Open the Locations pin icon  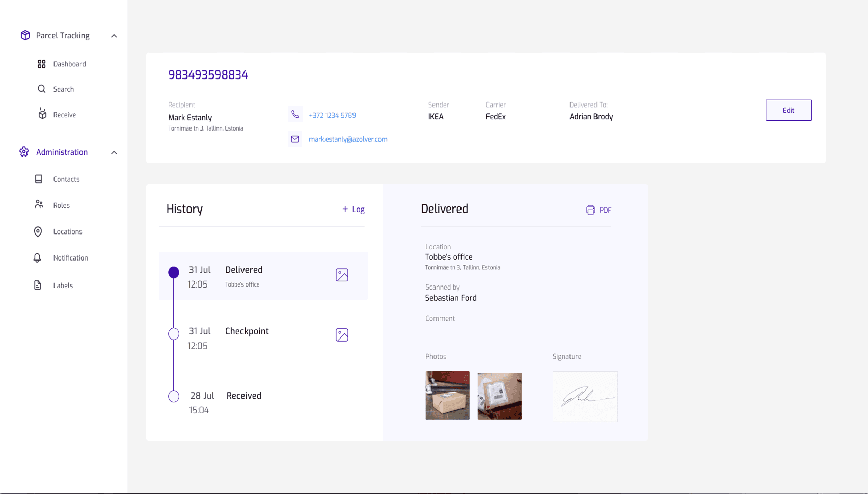38,232
